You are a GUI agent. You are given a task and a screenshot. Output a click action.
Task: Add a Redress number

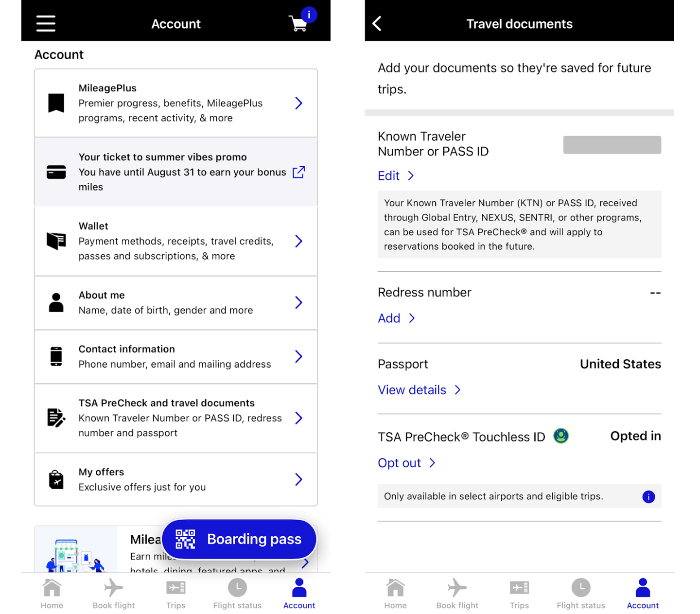(x=396, y=318)
